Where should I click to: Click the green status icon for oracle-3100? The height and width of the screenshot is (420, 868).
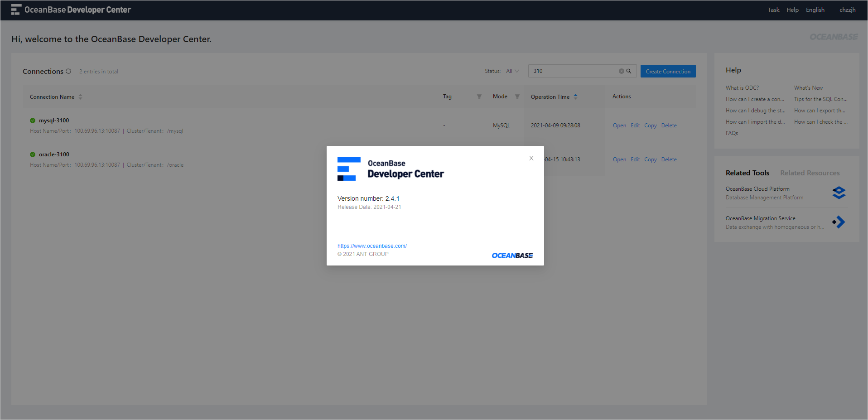33,154
